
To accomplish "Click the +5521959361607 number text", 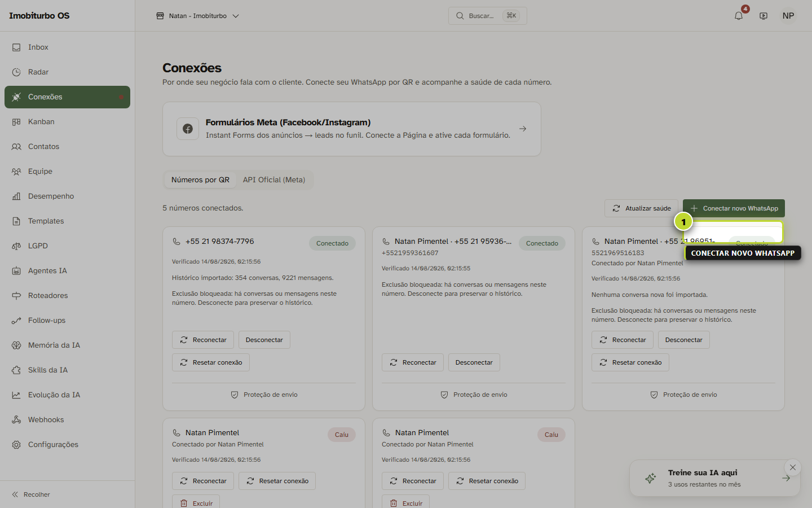I will 410,253.
